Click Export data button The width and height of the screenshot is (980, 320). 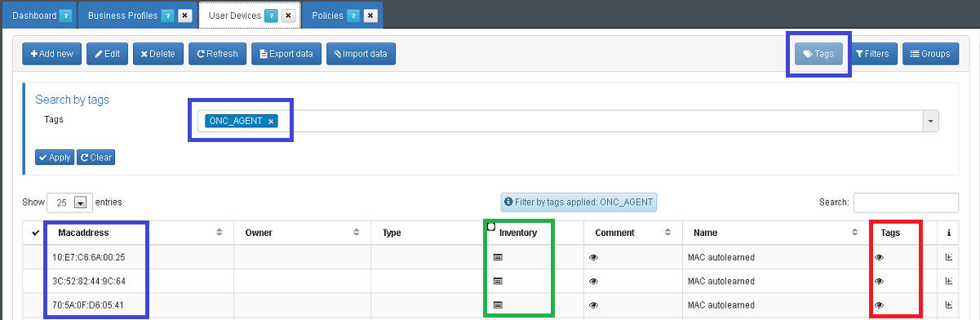point(286,54)
